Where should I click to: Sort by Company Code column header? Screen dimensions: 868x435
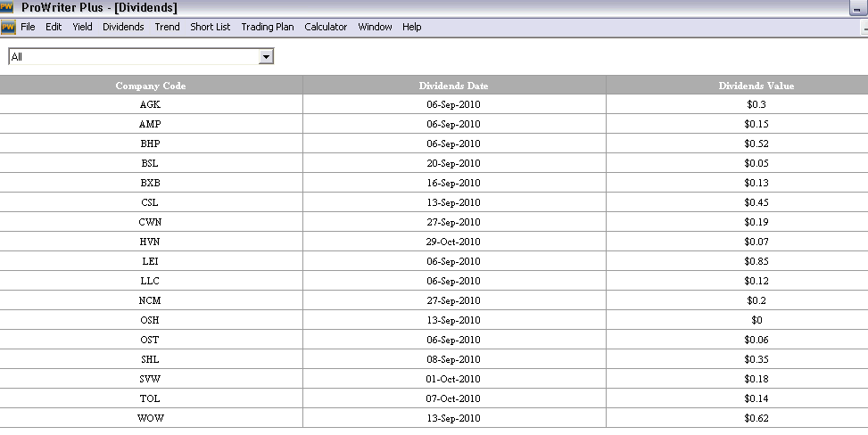151,86
